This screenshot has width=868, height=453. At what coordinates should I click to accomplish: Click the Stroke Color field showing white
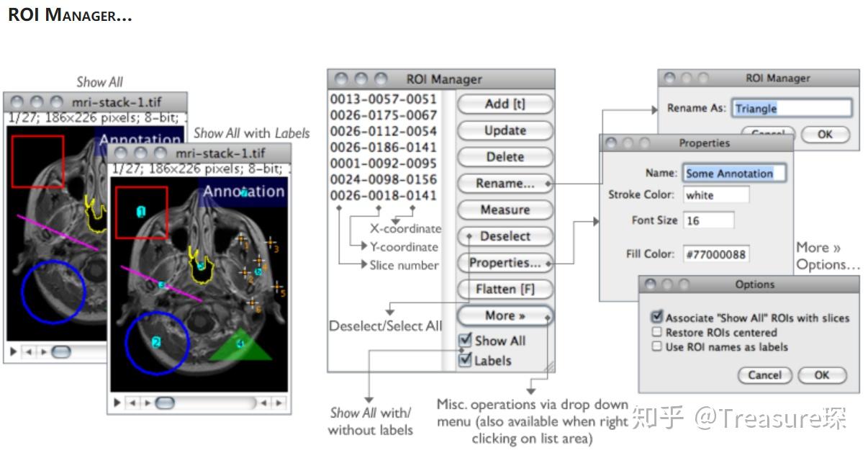(716, 195)
